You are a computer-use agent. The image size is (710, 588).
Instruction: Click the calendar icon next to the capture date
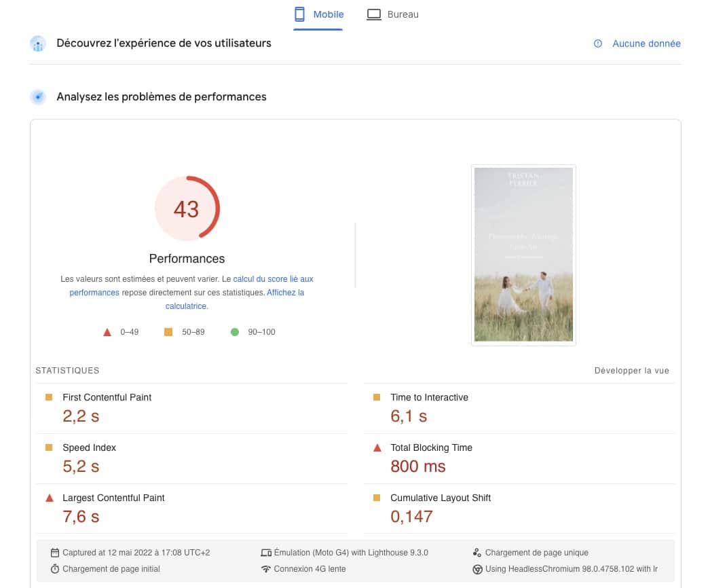point(56,552)
